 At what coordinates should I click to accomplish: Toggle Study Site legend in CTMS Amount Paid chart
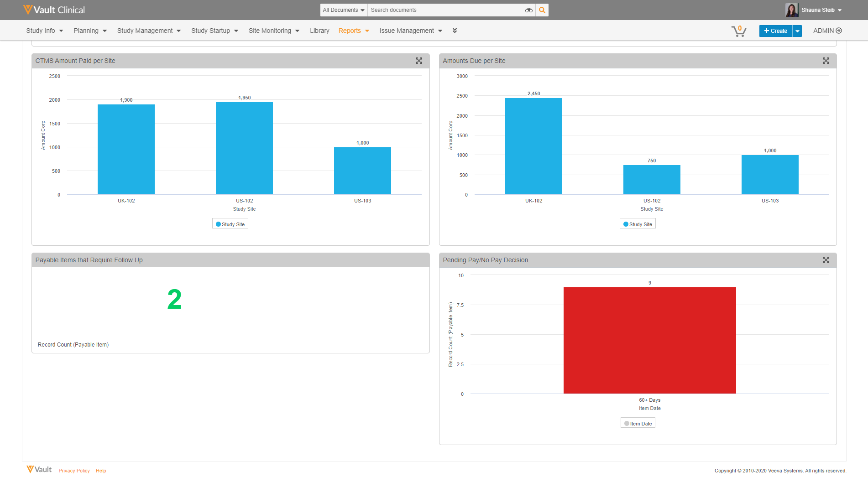[230, 224]
